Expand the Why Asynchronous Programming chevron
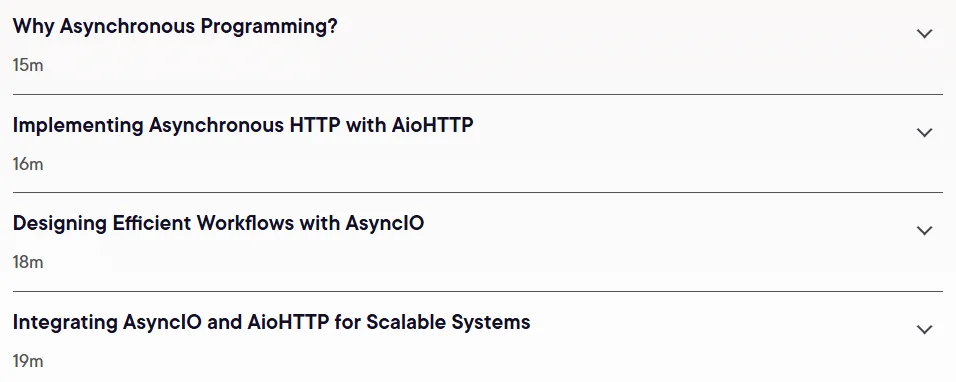The width and height of the screenshot is (956, 382). [924, 34]
